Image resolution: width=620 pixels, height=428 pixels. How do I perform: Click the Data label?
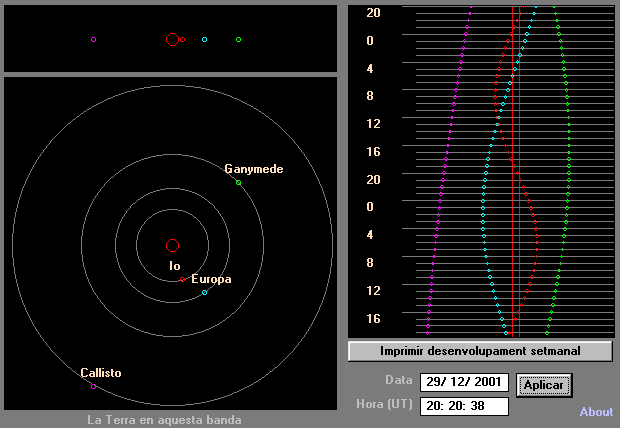click(x=399, y=380)
